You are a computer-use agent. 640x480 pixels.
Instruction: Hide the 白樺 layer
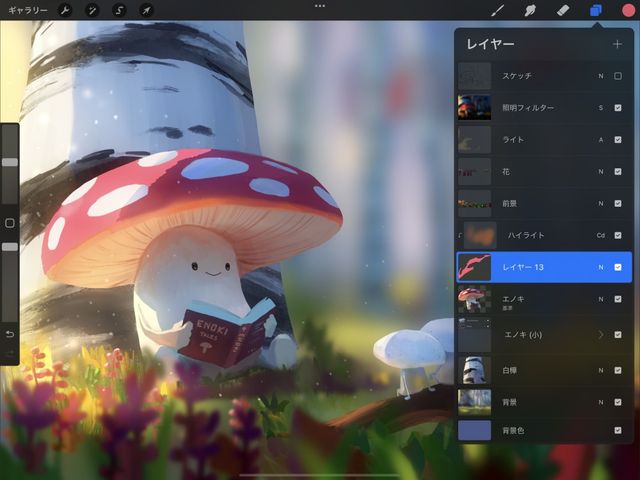click(x=618, y=370)
